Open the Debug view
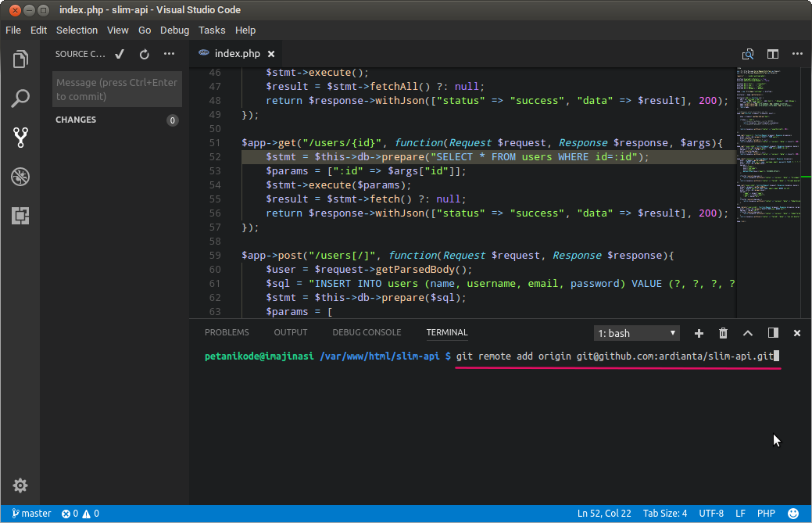Viewport: 812px width, 523px height. pyautogui.click(x=20, y=177)
